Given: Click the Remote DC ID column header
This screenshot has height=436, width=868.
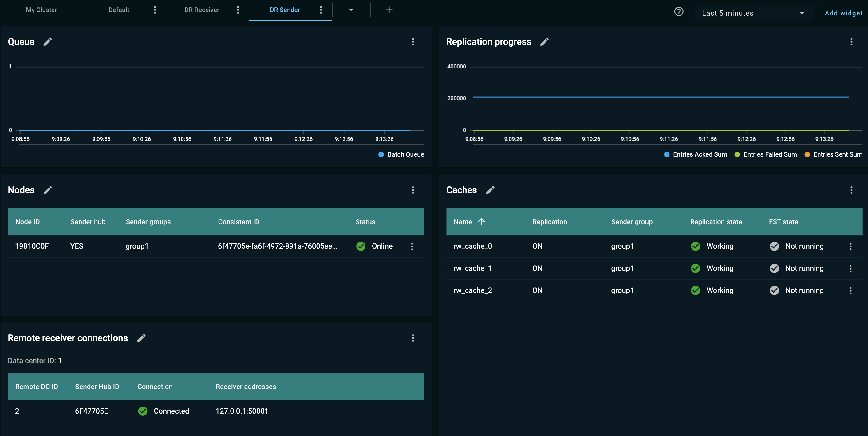Looking at the screenshot, I should tap(36, 387).
